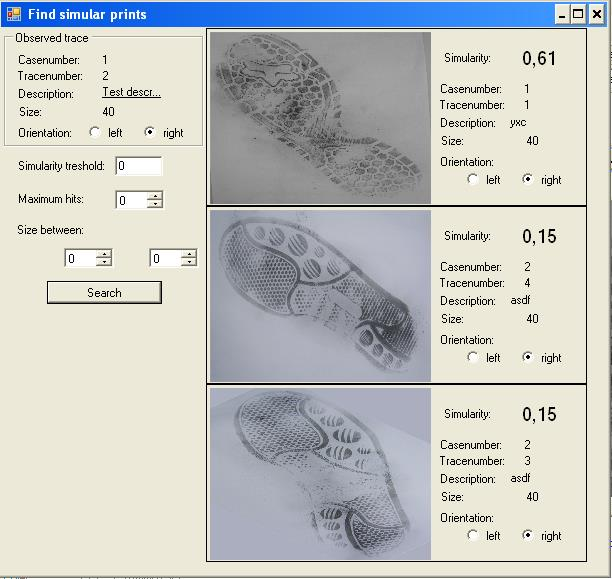Viewport: 612px width, 579px height.
Task: Open the shoe print image with 0,61 similarity
Action: click(320, 118)
